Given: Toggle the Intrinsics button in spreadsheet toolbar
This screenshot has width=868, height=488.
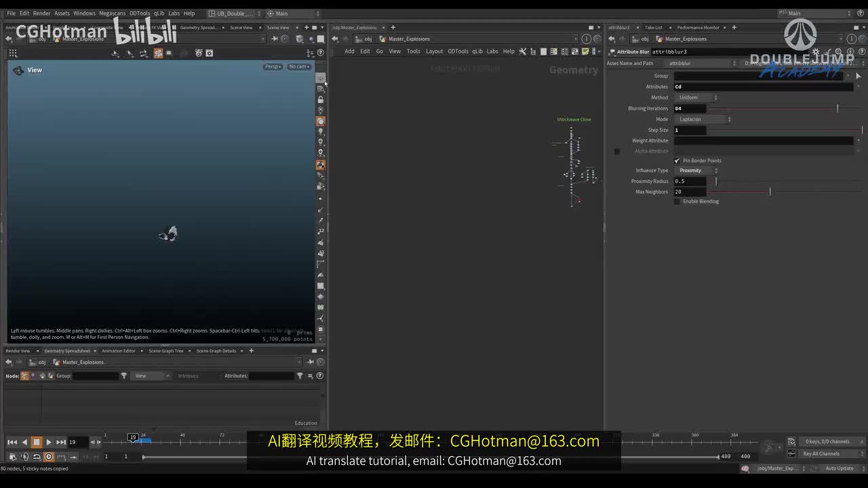Looking at the screenshot, I should pos(189,375).
